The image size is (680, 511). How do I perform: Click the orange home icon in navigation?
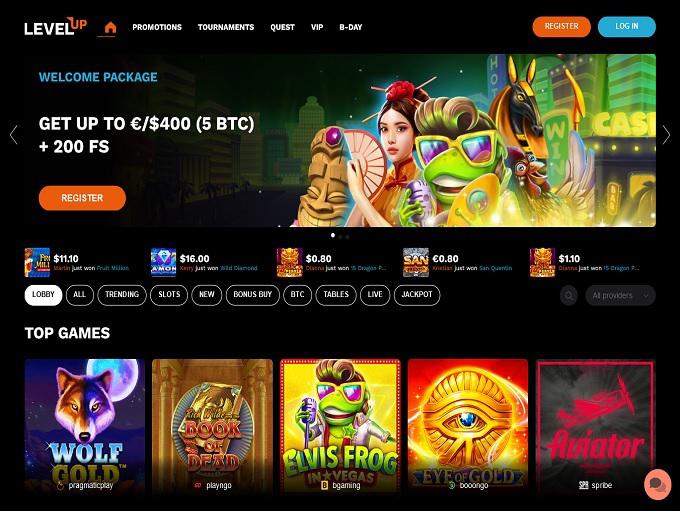point(111,27)
